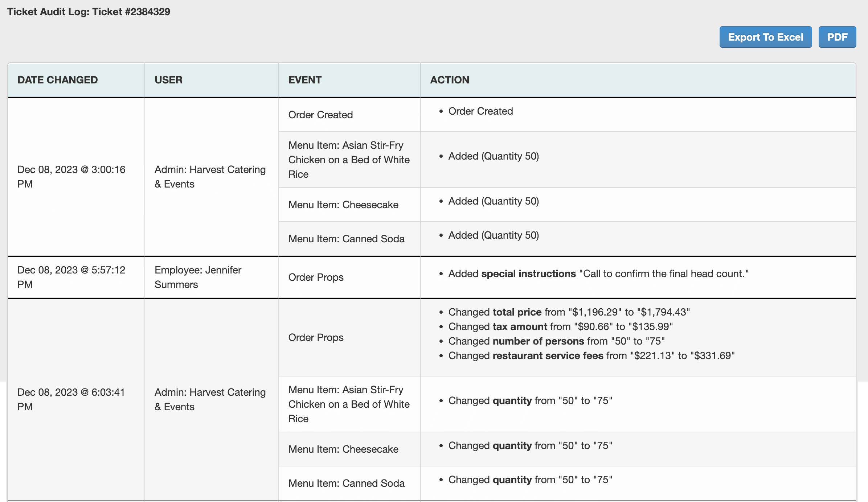The width and height of the screenshot is (868, 502).
Task: Click the Export To Excel button
Action: pos(765,37)
